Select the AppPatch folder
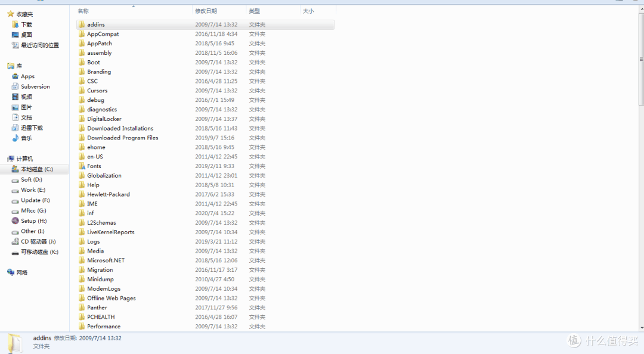The height and width of the screenshot is (354, 644). click(100, 44)
